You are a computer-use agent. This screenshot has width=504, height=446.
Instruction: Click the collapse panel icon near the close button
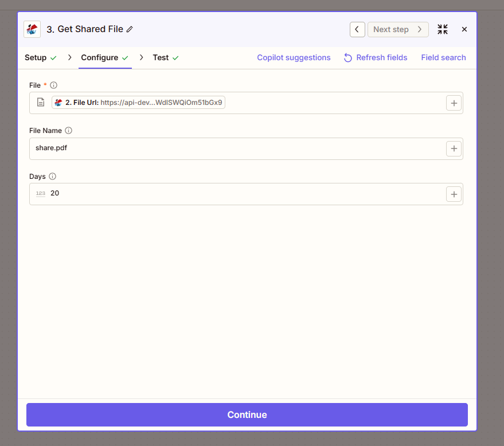coord(442,29)
